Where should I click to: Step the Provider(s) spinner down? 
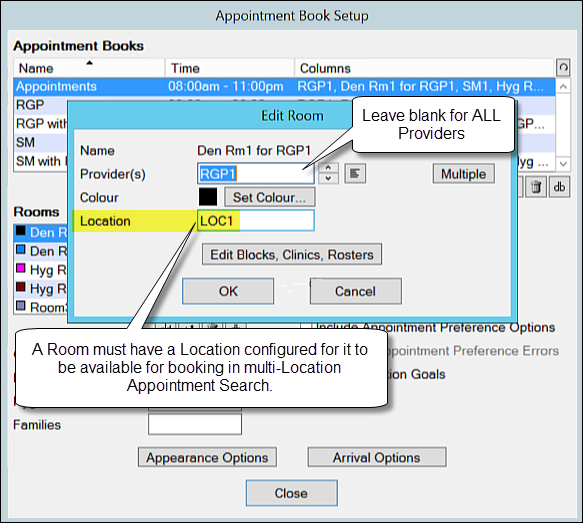(328, 178)
